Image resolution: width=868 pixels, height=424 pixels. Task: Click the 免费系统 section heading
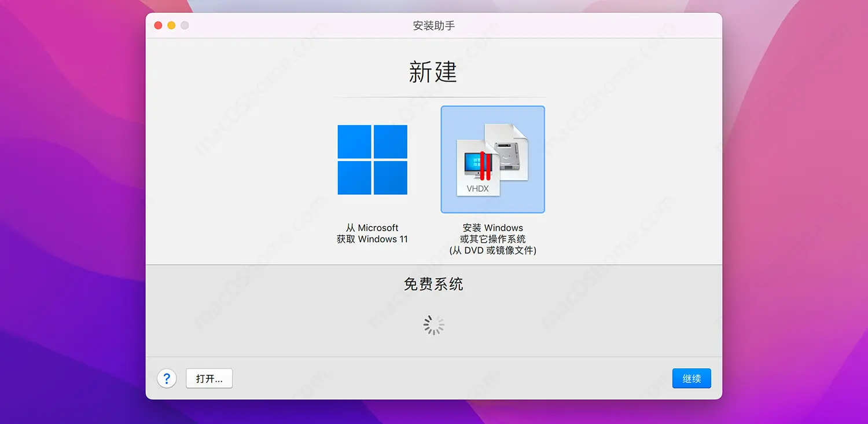[x=433, y=284]
